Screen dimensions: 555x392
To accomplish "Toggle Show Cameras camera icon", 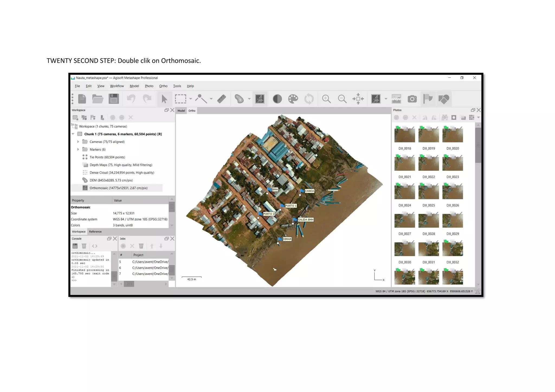I will coord(412,99).
